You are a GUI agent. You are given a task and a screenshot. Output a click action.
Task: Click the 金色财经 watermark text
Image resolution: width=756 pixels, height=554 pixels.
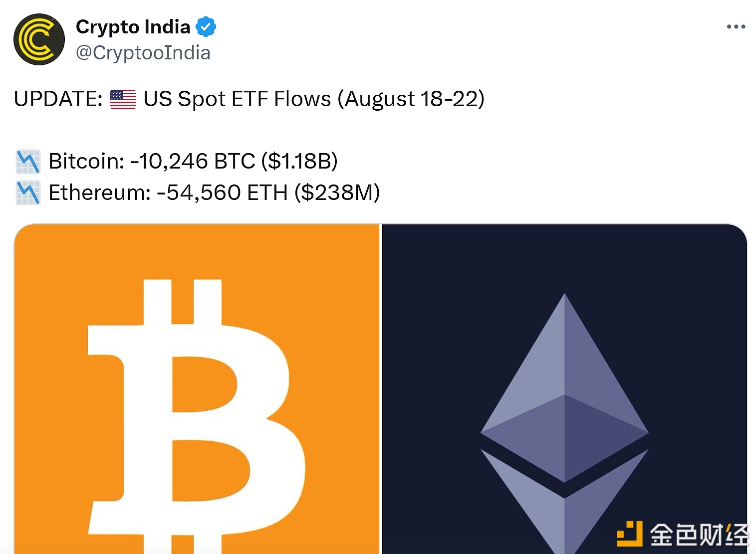pyautogui.click(x=699, y=535)
